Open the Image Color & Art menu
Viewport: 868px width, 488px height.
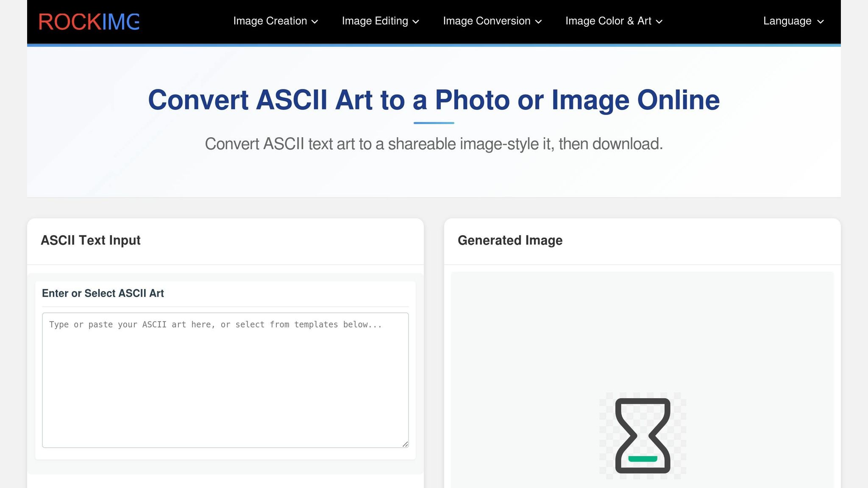coord(614,21)
